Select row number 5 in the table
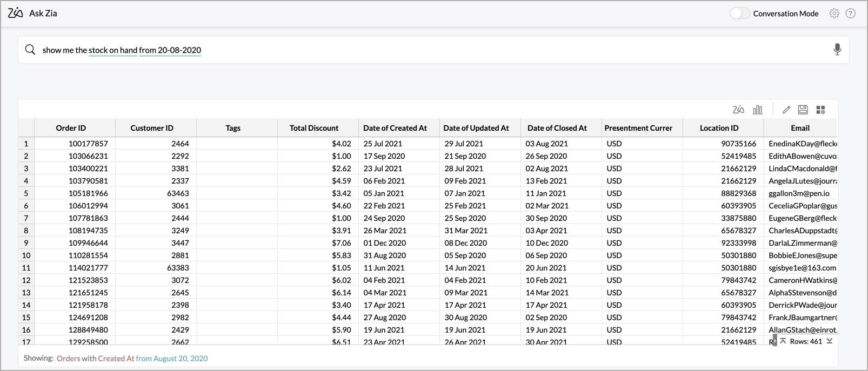Image resolution: width=868 pixels, height=371 pixels. tap(26, 193)
